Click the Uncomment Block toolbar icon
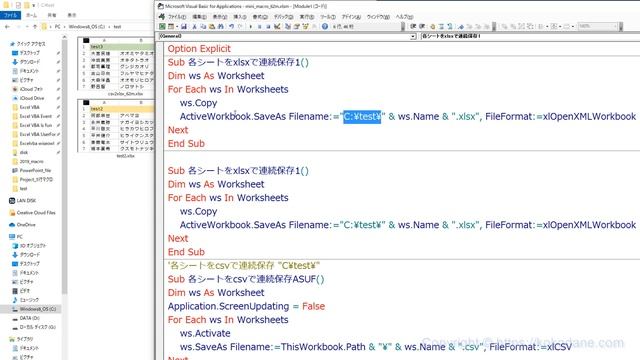Screen dimensions: 640x360 pos(450,26)
